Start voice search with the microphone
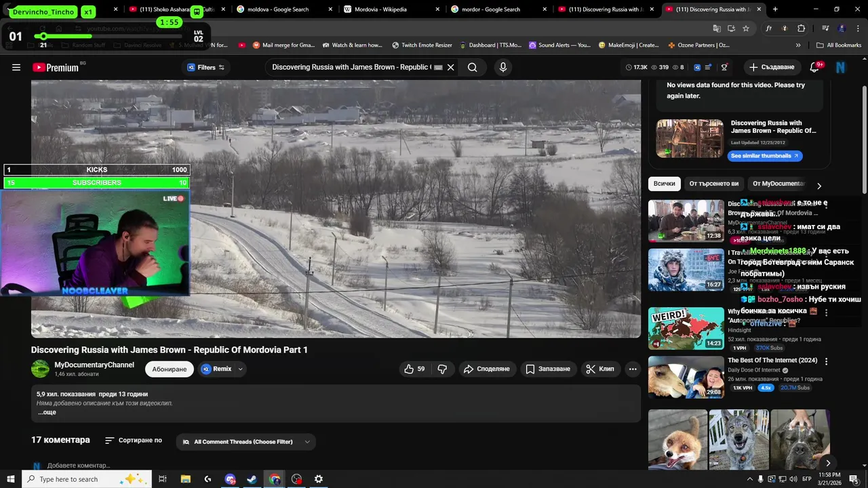This screenshot has height=488, width=868. tap(502, 67)
